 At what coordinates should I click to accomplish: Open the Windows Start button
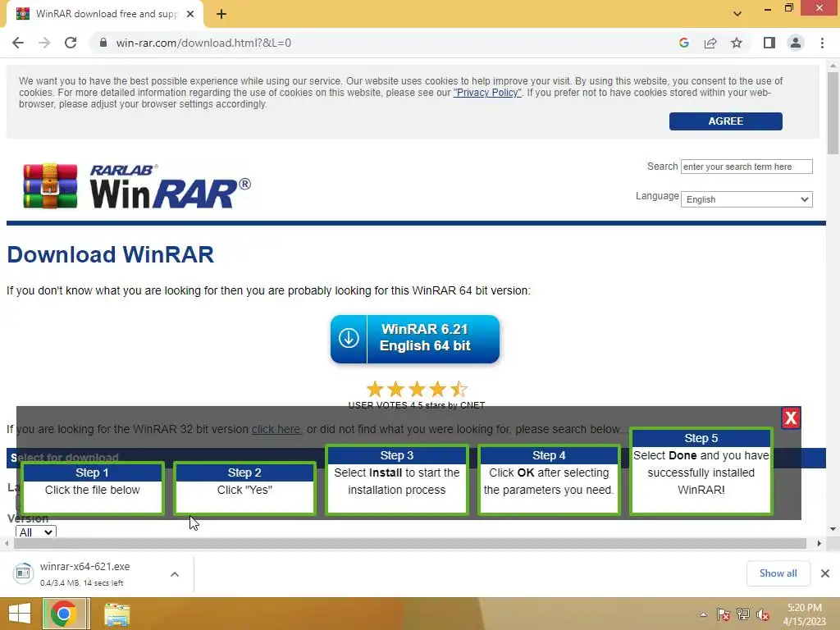20,614
